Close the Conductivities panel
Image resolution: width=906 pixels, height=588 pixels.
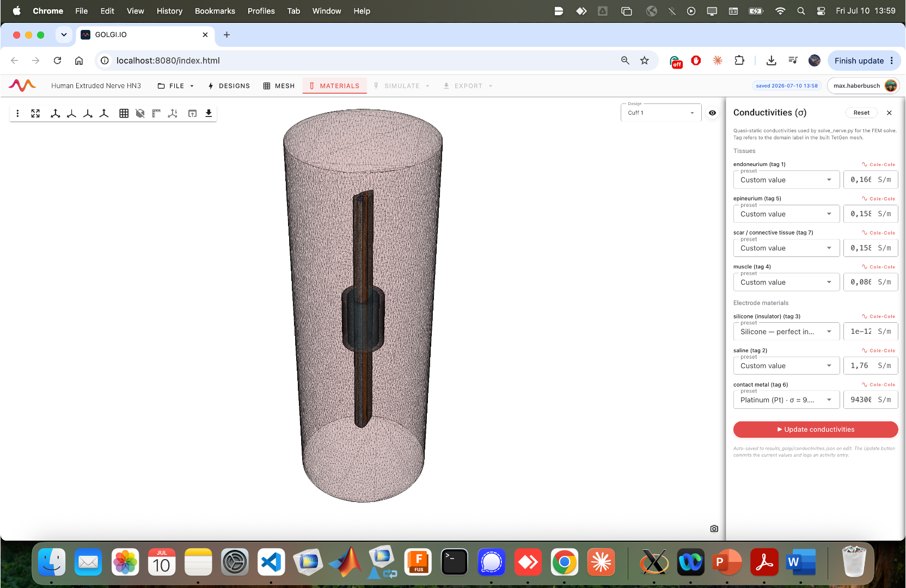(x=889, y=113)
